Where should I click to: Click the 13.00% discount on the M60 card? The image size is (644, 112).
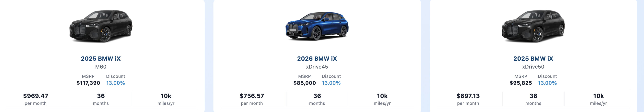point(115,83)
